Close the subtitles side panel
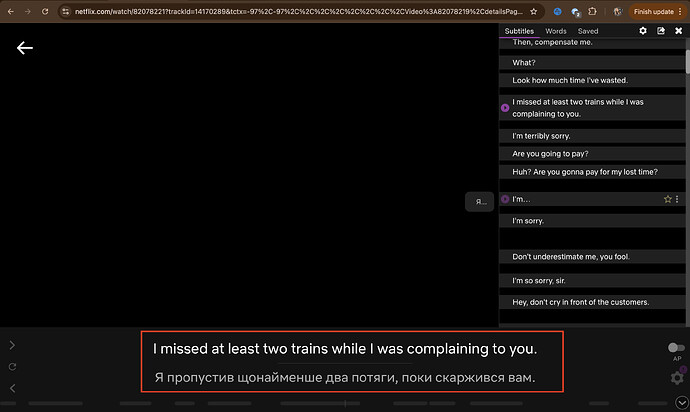 (679, 31)
